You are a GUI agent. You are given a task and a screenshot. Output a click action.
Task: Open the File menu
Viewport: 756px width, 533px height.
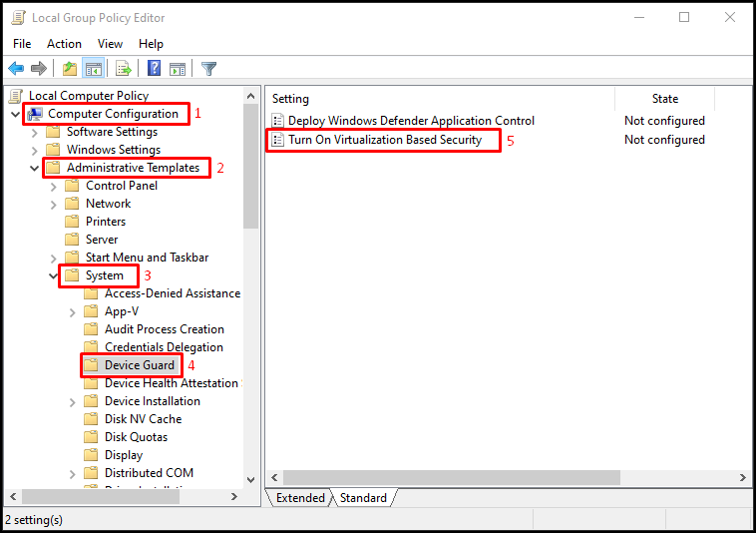(x=22, y=44)
